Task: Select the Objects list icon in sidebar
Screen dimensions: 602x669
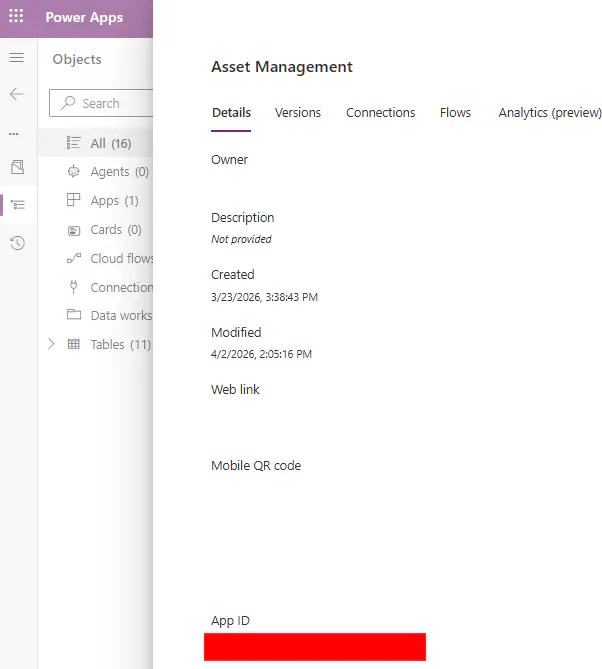Action: point(18,205)
